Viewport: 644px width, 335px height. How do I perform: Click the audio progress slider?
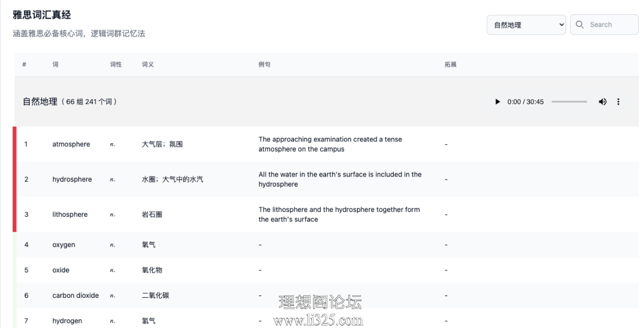tap(569, 102)
